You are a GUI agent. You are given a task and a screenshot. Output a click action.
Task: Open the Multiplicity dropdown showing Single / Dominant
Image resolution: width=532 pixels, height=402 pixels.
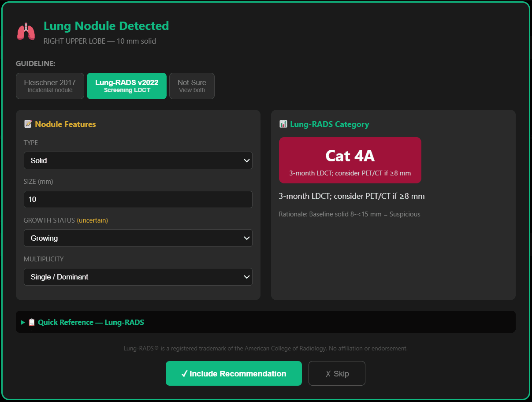pyautogui.click(x=138, y=277)
